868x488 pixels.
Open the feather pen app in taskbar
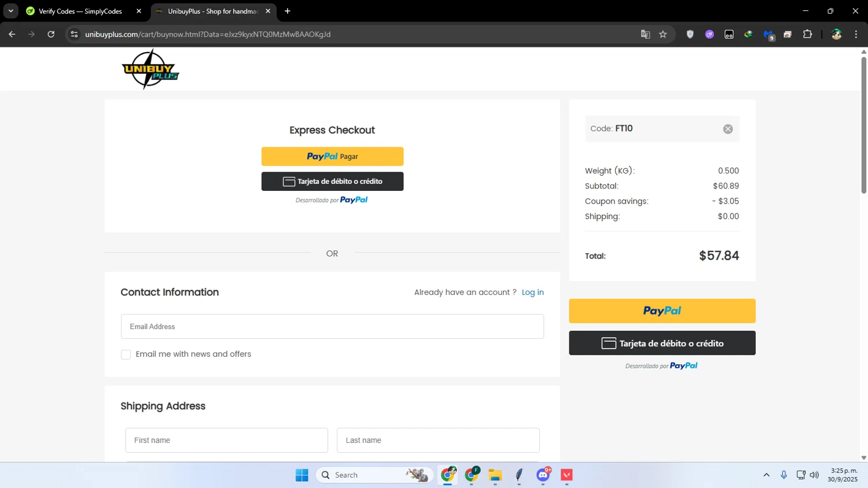tap(519, 475)
